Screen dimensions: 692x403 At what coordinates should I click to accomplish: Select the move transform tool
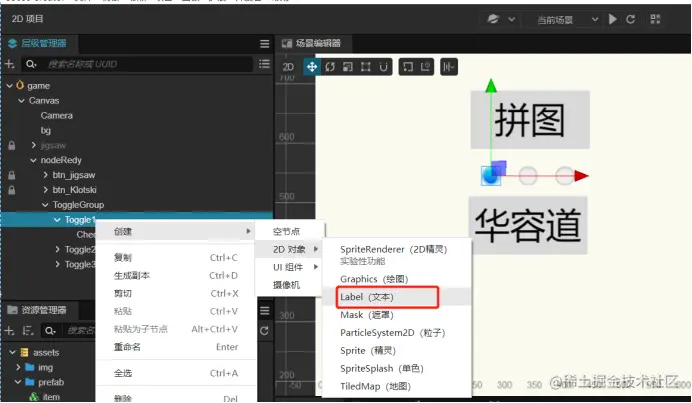click(x=312, y=67)
